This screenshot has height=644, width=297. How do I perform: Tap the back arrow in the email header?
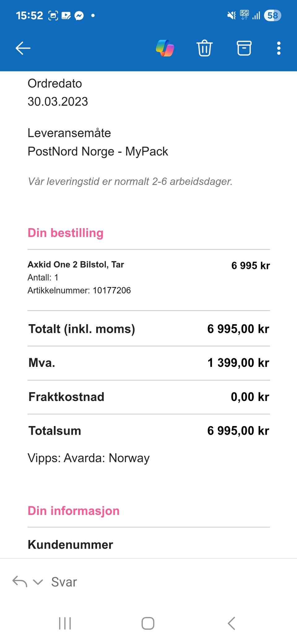[x=23, y=48]
